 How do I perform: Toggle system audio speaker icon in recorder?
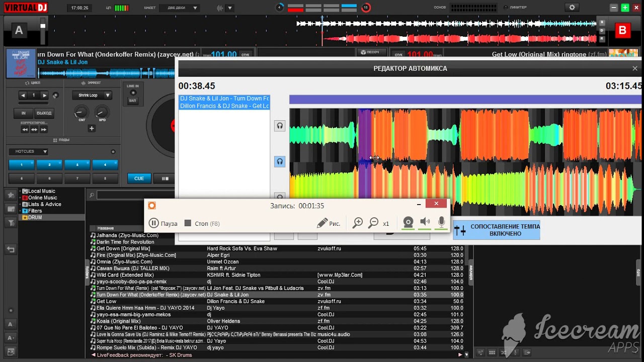tap(425, 222)
